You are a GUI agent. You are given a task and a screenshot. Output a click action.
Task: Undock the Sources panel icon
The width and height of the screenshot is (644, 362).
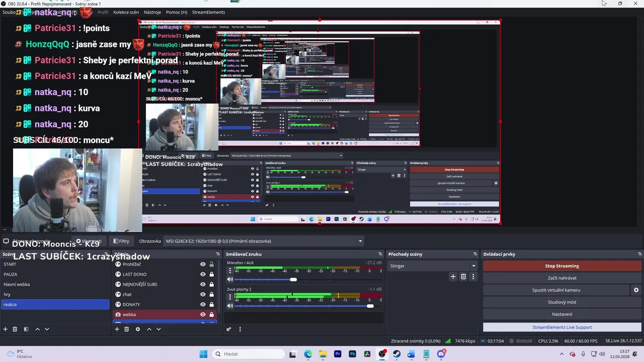coord(218,254)
